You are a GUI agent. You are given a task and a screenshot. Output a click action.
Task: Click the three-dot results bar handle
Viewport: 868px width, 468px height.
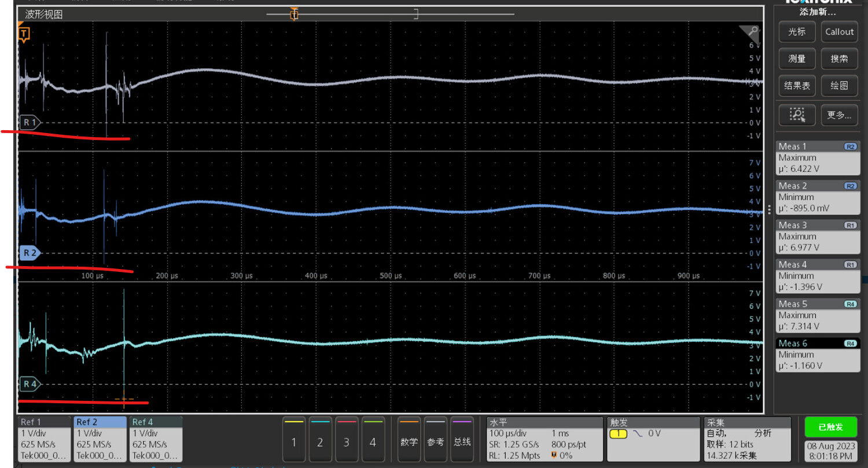coord(769,209)
